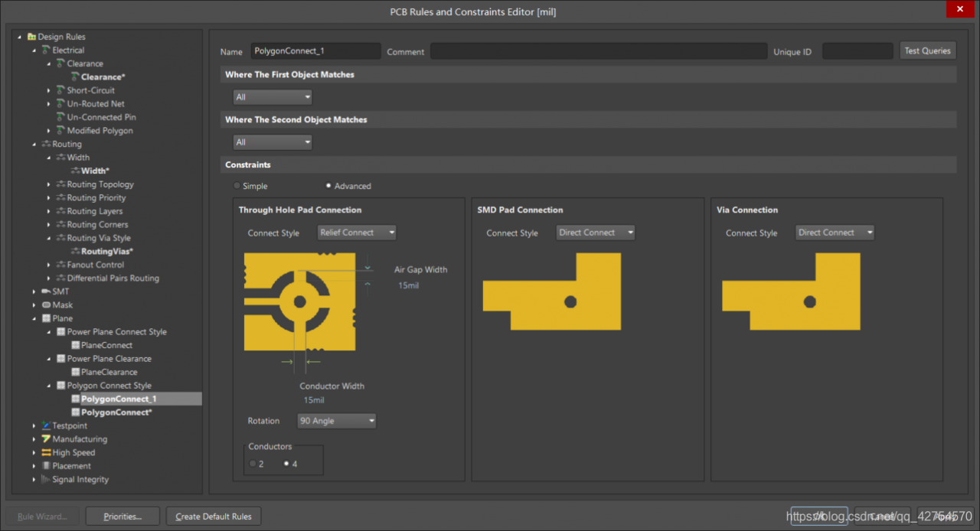Click the Routing Corners icon

tap(60, 225)
